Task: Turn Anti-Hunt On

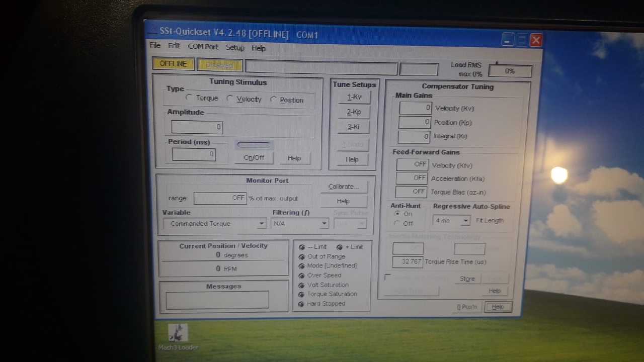Action: (397, 214)
